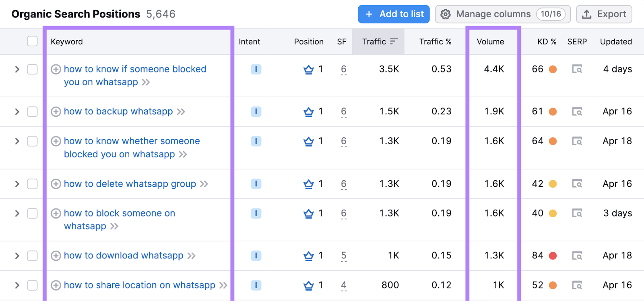Open SERP snapshot for 'how to backup whatsapp'
The width and height of the screenshot is (644, 301).
coord(577,111)
